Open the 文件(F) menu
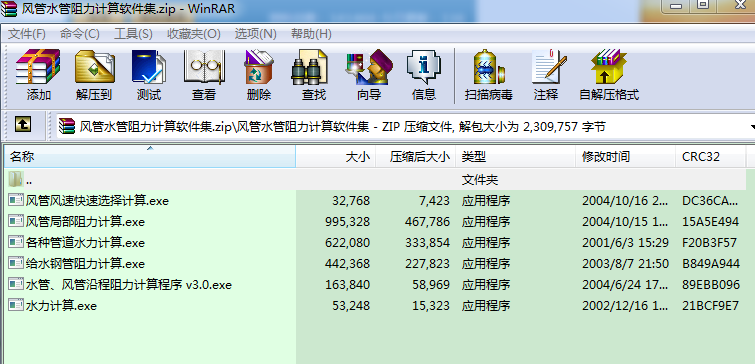The width and height of the screenshot is (755, 364). 27,34
